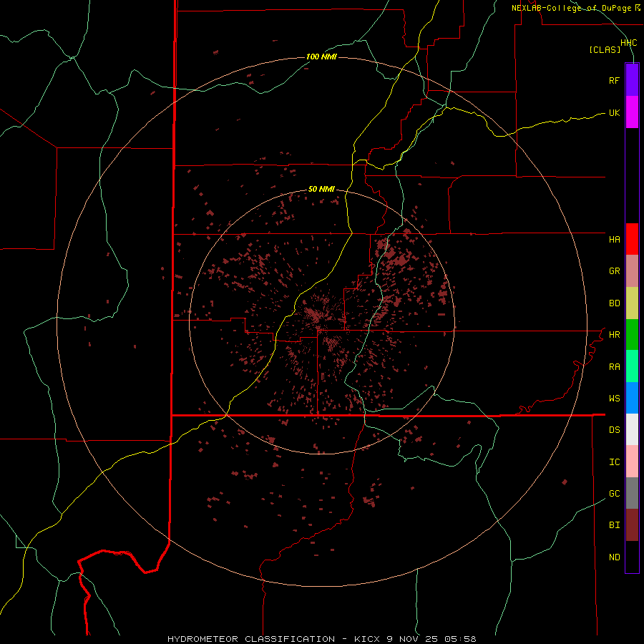Click the magenta UK legend swatch

point(632,112)
